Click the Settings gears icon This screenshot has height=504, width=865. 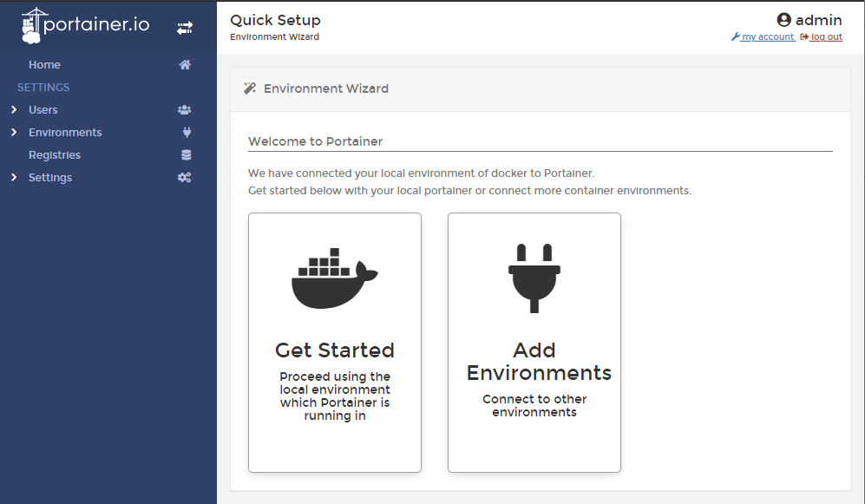click(x=184, y=178)
